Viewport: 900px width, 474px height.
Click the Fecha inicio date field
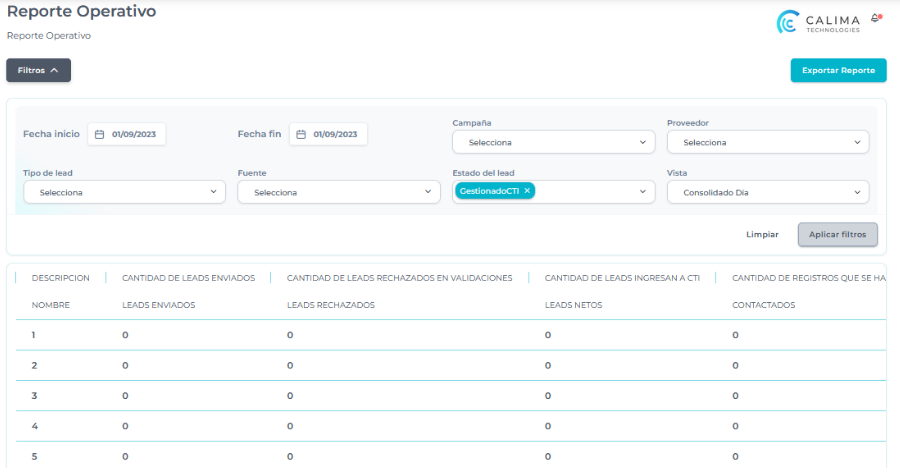pyautogui.click(x=134, y=134)
